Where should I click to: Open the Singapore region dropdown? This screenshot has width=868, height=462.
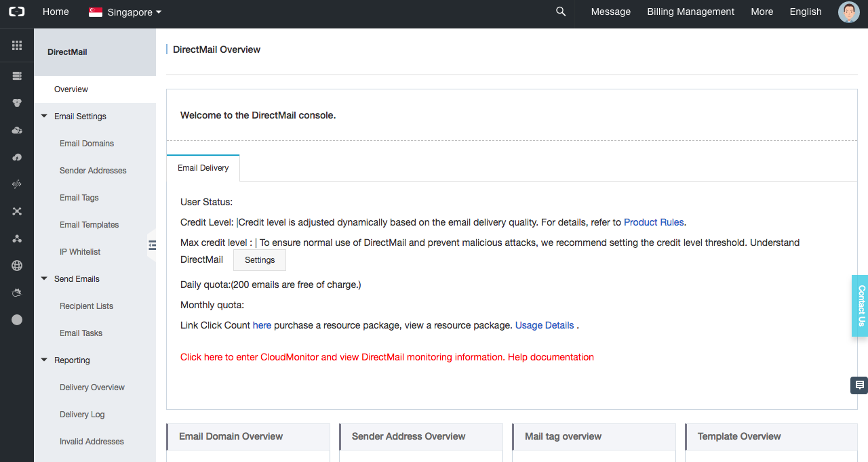pos(125,12)
